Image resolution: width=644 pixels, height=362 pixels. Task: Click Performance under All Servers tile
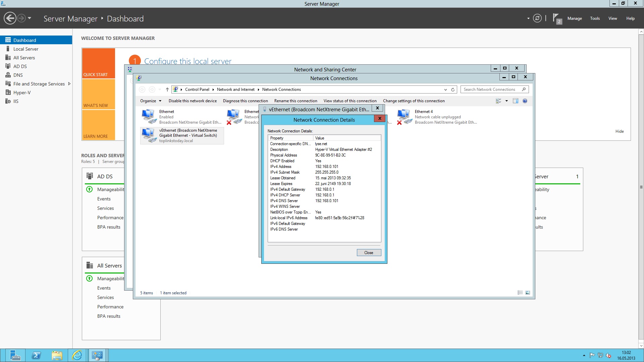tap(110, 307)
